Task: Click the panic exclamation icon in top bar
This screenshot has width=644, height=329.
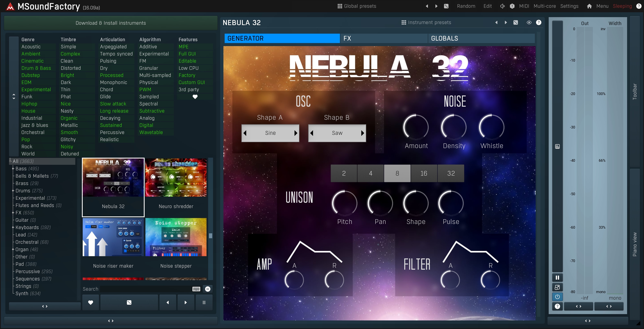Action: coord(512,6)
